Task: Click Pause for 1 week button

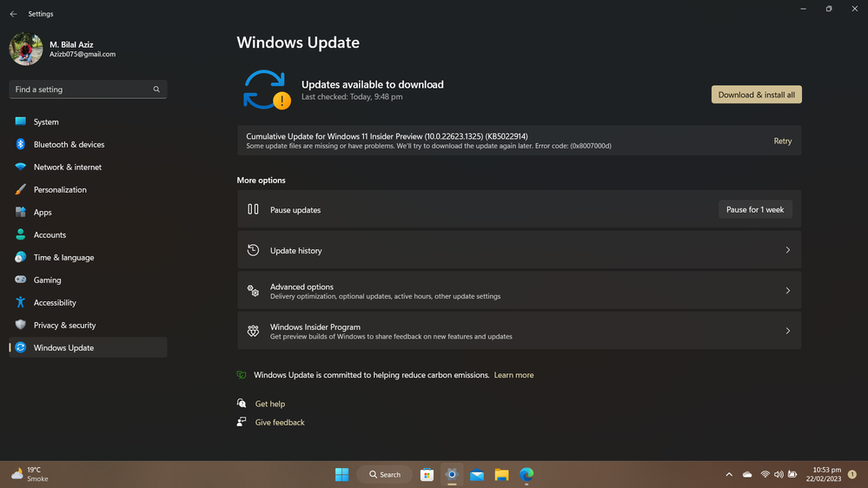Action: pyautogui.click(x=755, y=209)
